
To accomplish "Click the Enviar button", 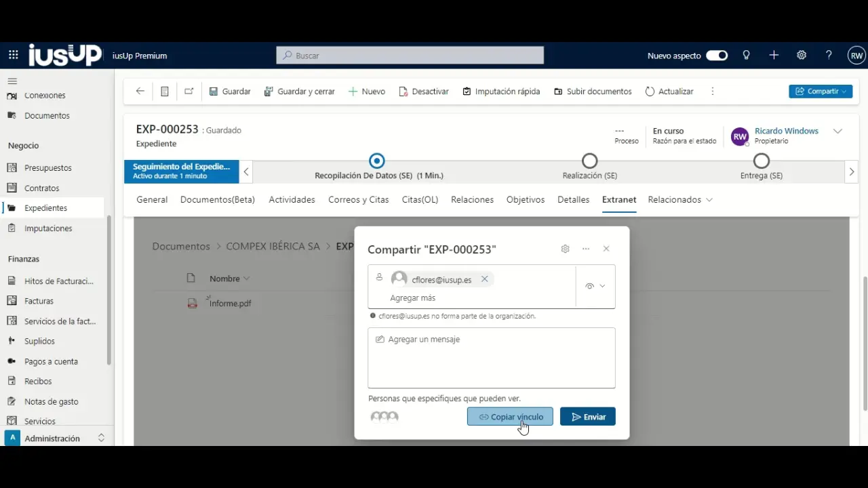I will click(587, 417).
